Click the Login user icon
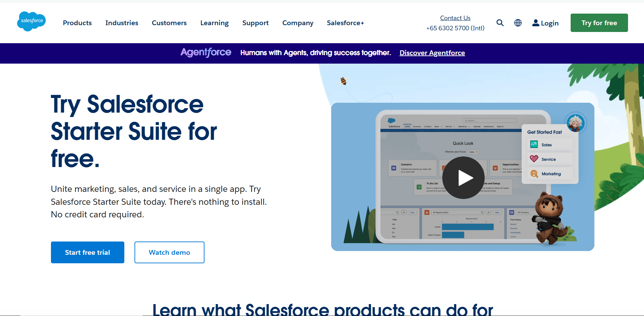 click(x=536, y=23)
